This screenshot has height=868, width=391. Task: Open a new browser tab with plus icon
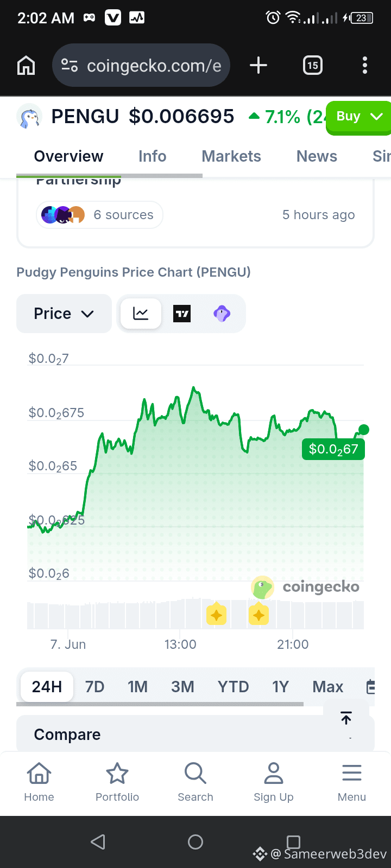[258, 66]
